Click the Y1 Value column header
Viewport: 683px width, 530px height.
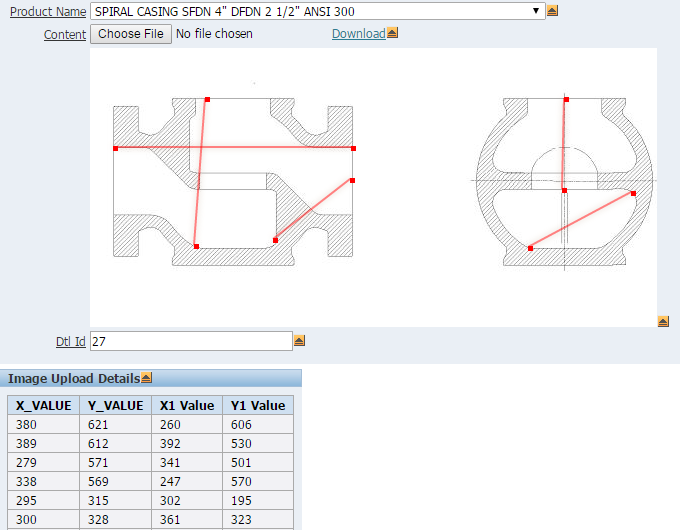click(258, 405)
